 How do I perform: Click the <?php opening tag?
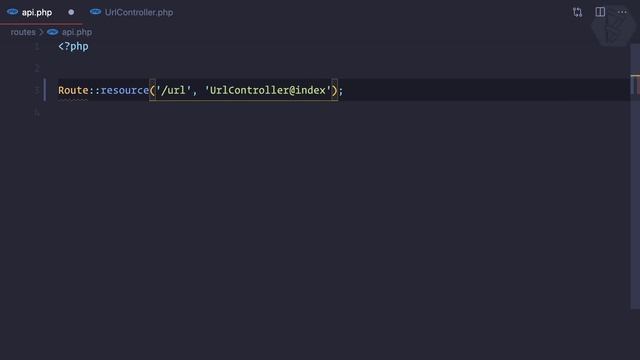click(73, 46)
